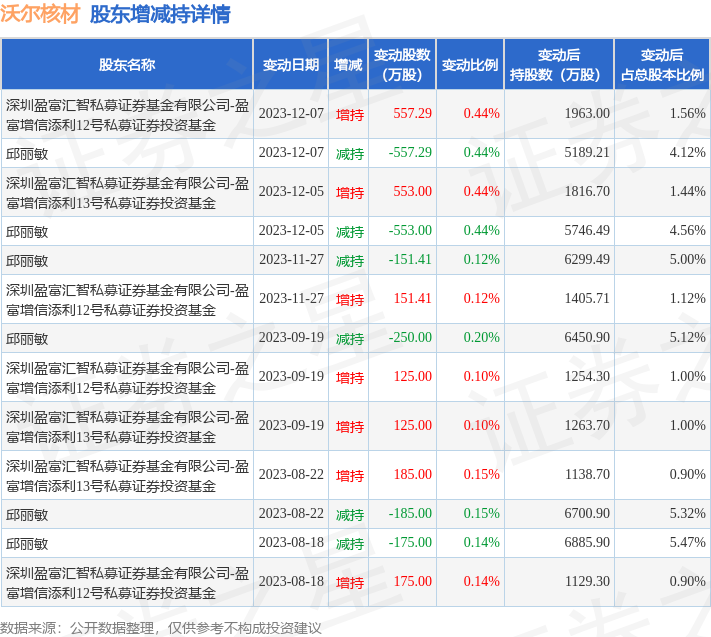
Task: Click the share ratio 5.32%
Action: point(687,513)
